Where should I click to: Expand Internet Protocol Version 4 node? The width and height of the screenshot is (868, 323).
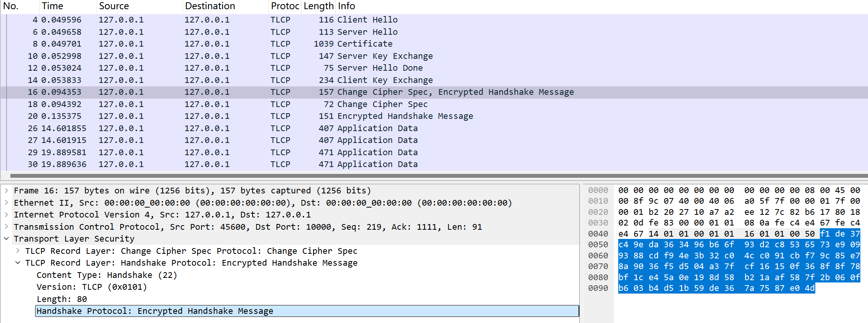pos(6,214)
